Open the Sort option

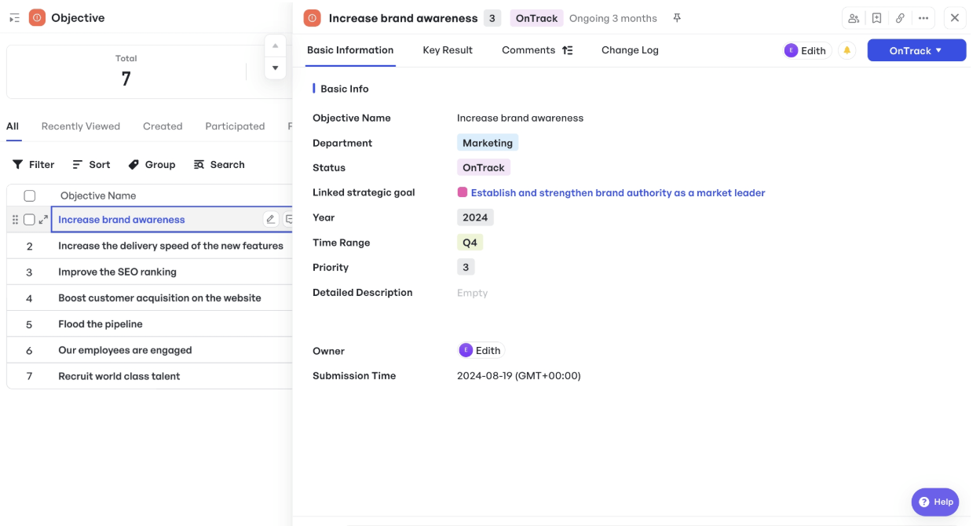(91, 165)
